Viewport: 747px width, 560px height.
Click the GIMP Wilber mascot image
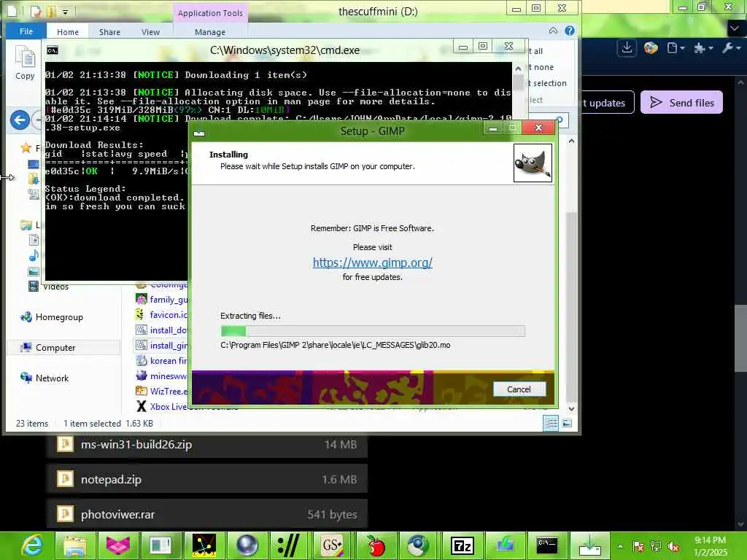pos(533,163)
